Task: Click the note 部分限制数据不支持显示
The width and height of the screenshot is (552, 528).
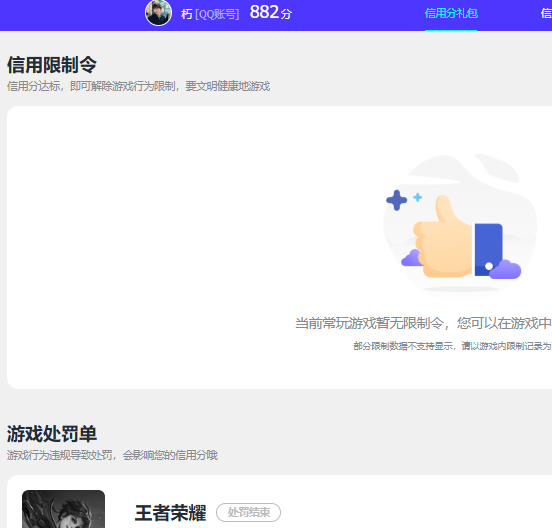Action: coord(403,346)
